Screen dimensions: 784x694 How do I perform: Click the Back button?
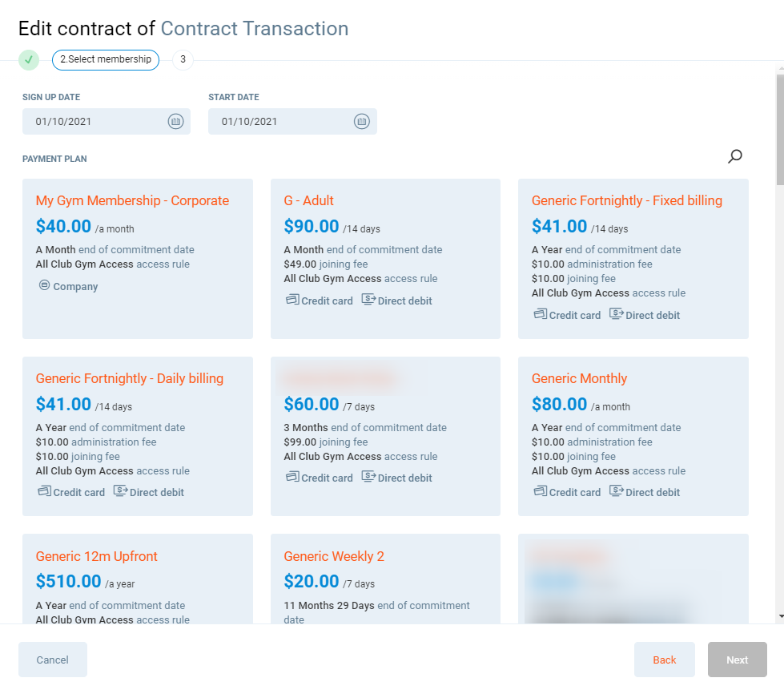coord(664,660)
